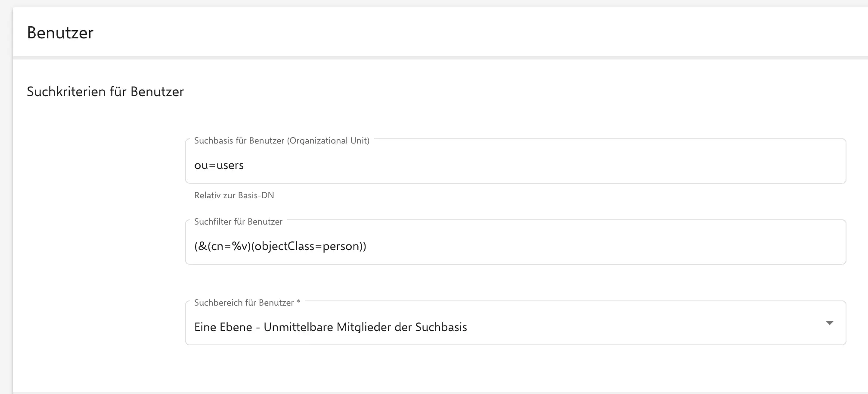Click the 'Relativ zur Basis-DN' helper text

(x=234, y=195)
